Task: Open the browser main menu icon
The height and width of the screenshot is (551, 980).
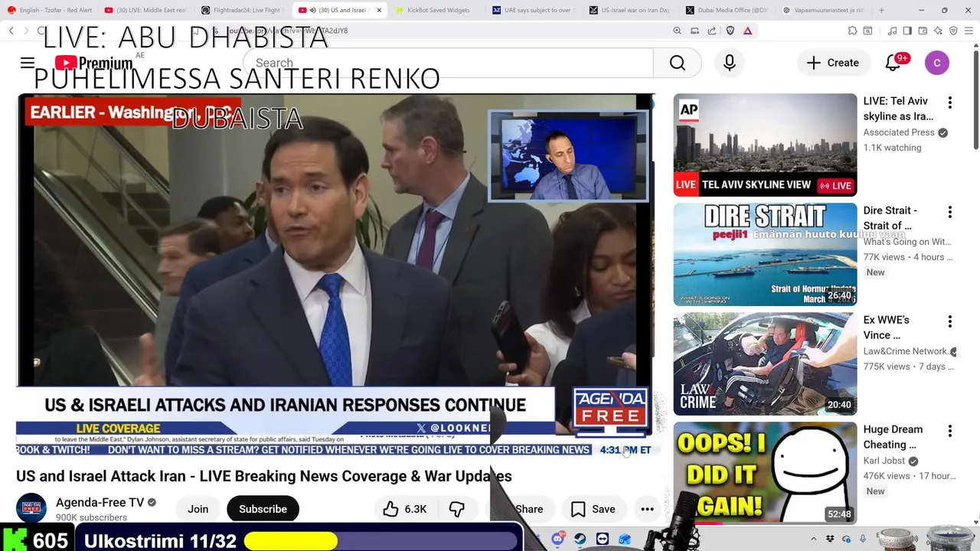Action: tap(969, 31)
